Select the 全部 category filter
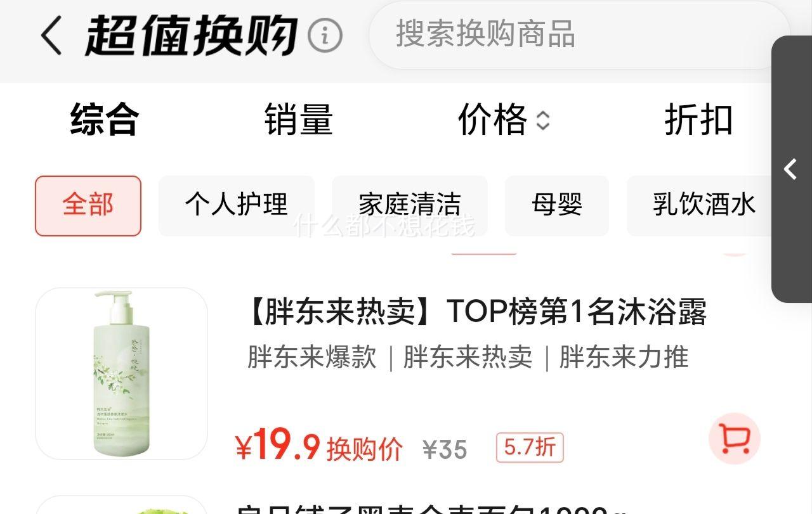The image size is (812, 514). pyautogui.click(x=88, y=205)
